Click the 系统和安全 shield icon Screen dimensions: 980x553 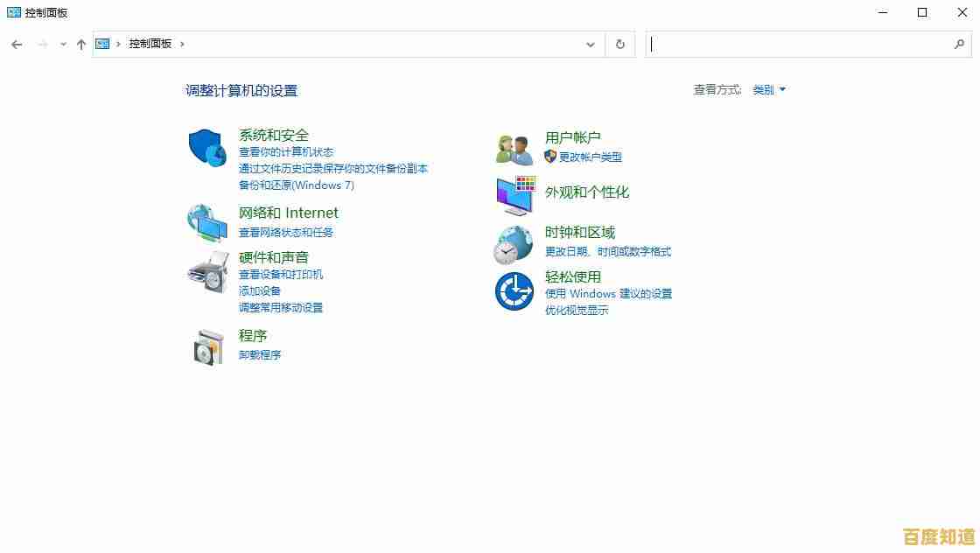[x=206, y=149]
